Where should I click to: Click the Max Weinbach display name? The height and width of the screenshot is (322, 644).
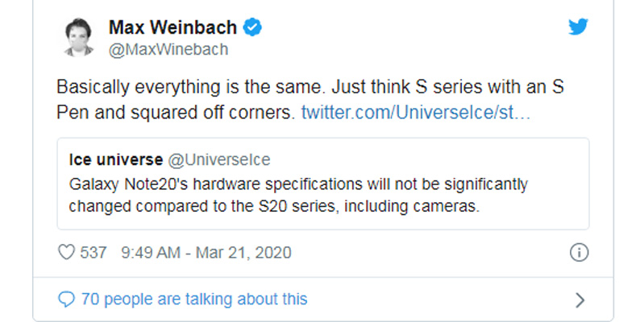(x=172, y=27)
